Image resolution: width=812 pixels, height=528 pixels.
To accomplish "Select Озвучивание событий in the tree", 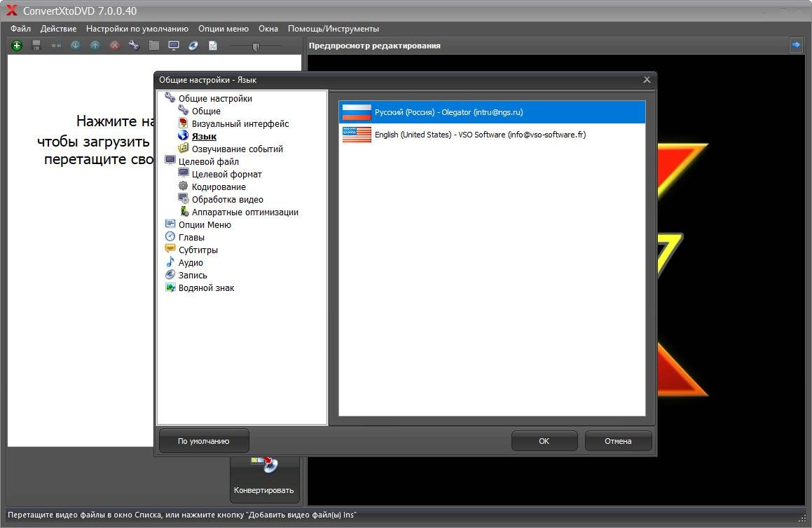I will point(238,149).
